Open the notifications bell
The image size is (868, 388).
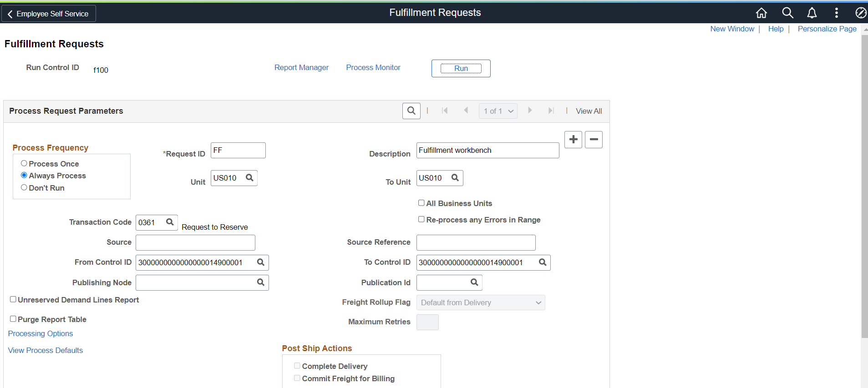click(812, 13)
